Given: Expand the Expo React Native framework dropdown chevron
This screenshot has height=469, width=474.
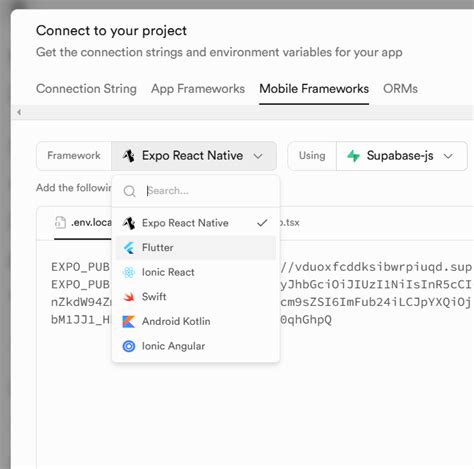Looking at the screenshot, I should [258, 156].
